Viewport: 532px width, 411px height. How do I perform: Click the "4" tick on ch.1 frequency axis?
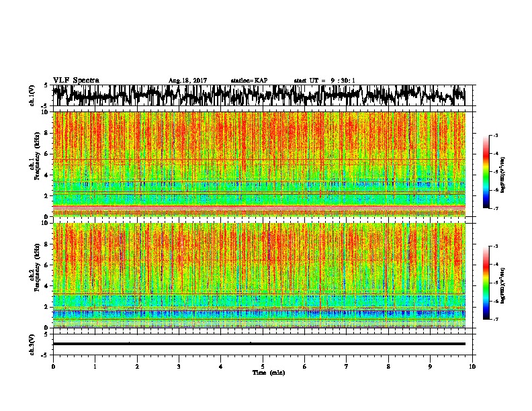47,175
